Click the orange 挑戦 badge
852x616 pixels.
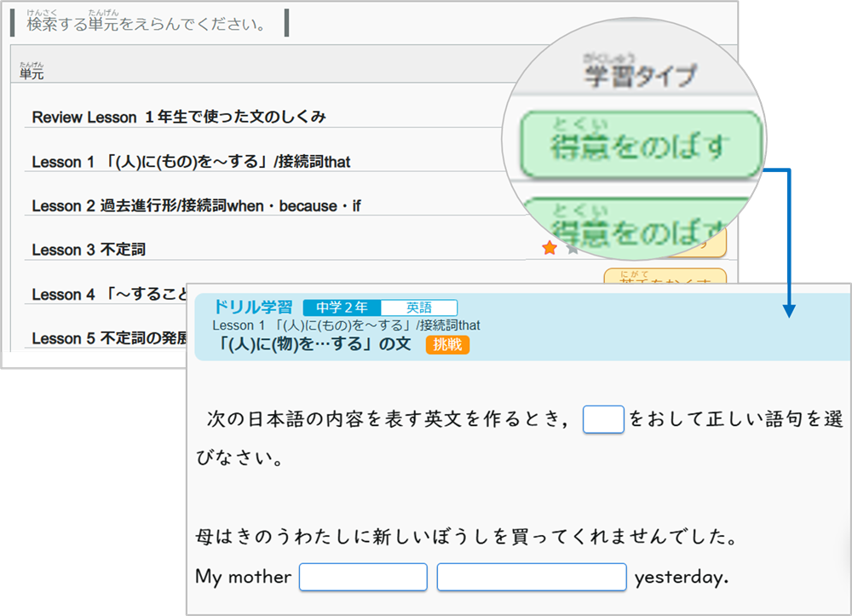tap(447, 344)
